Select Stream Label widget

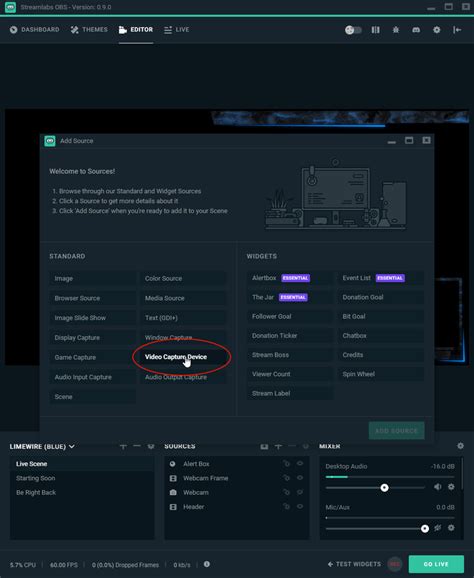tap(290, 393)
